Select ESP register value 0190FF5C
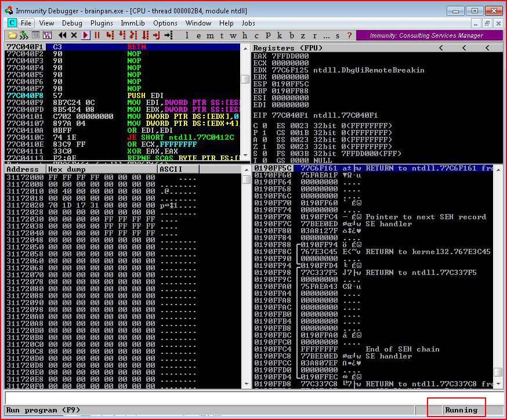Viewport: 507px width, 420px height. click(290, 84)
